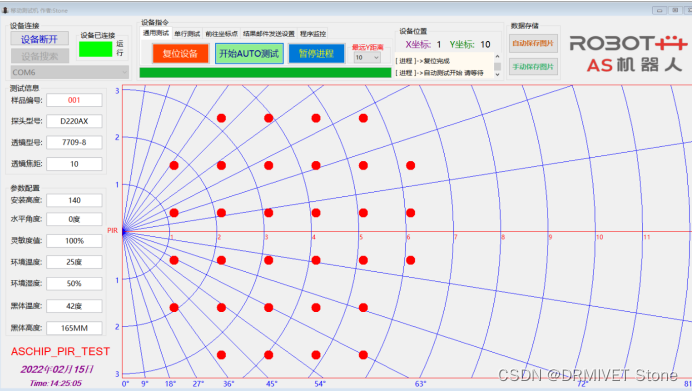This screenshot has height=391, width=693.
Task: Click the 透镜焦距 field showing 10
Action: (x=74, y=164)
